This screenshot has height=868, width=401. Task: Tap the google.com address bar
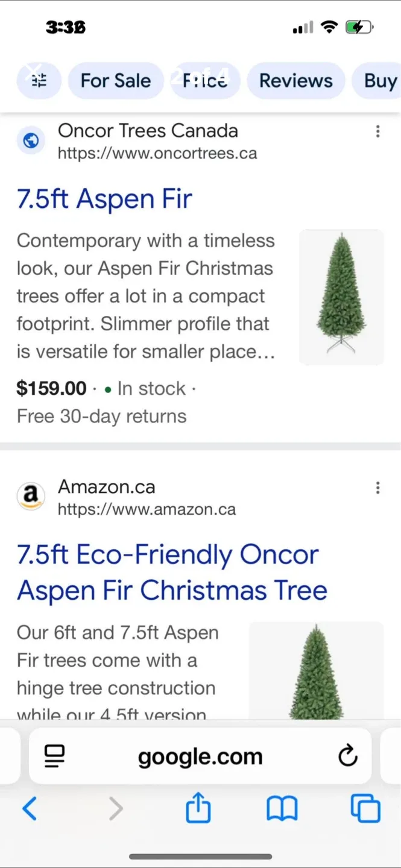pyautogui.click(x=200, y=756)
